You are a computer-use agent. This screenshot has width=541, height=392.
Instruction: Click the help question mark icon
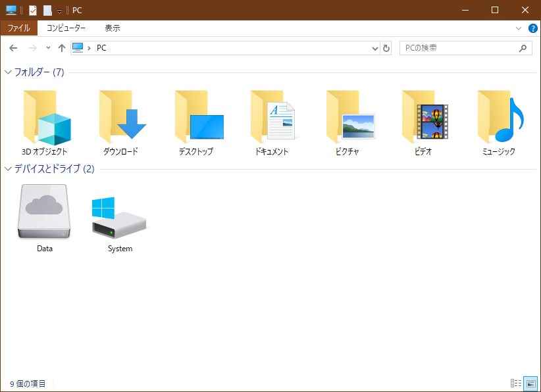533,28
